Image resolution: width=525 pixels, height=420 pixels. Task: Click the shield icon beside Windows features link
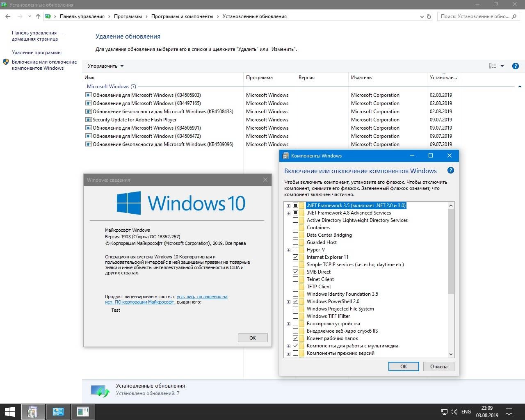tap(6, 62)
